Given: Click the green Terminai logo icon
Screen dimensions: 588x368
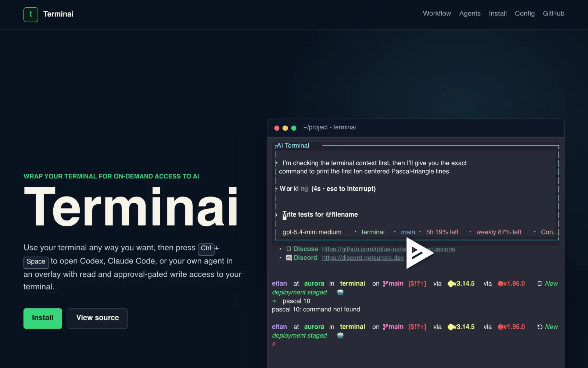Looking at the screenshot, I should point(31,15).
